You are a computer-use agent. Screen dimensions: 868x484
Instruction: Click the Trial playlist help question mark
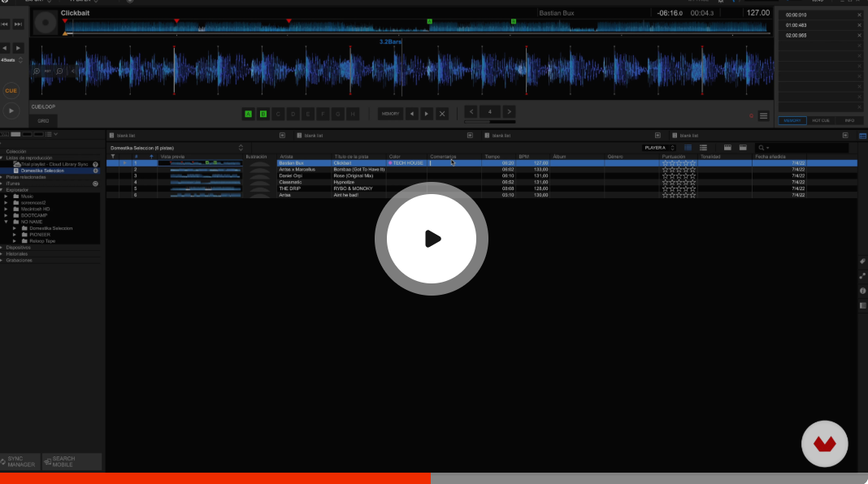point(95,164)
